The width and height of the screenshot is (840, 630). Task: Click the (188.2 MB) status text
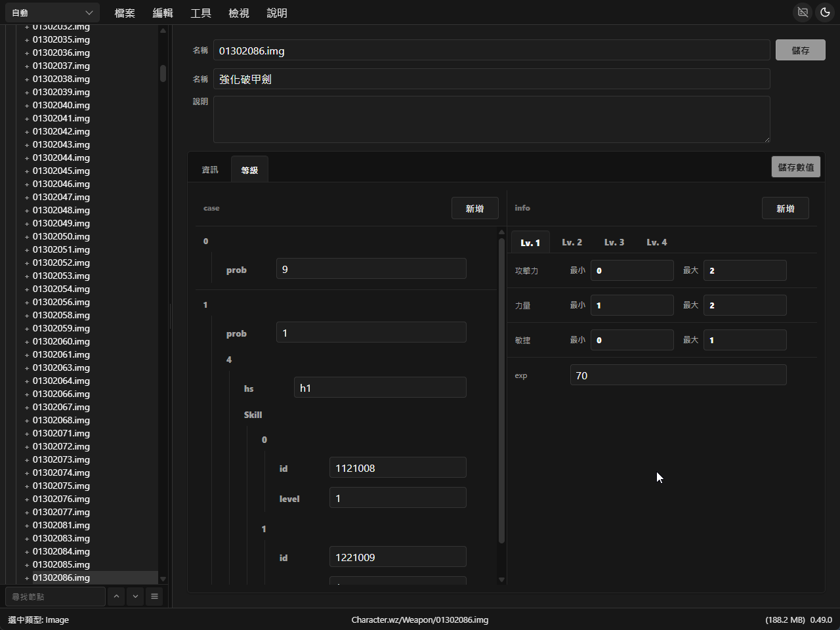785,619
